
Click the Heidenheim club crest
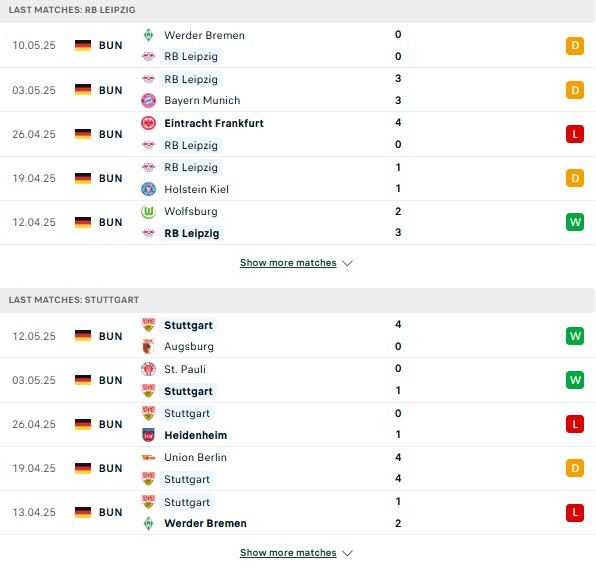[148, 435]
